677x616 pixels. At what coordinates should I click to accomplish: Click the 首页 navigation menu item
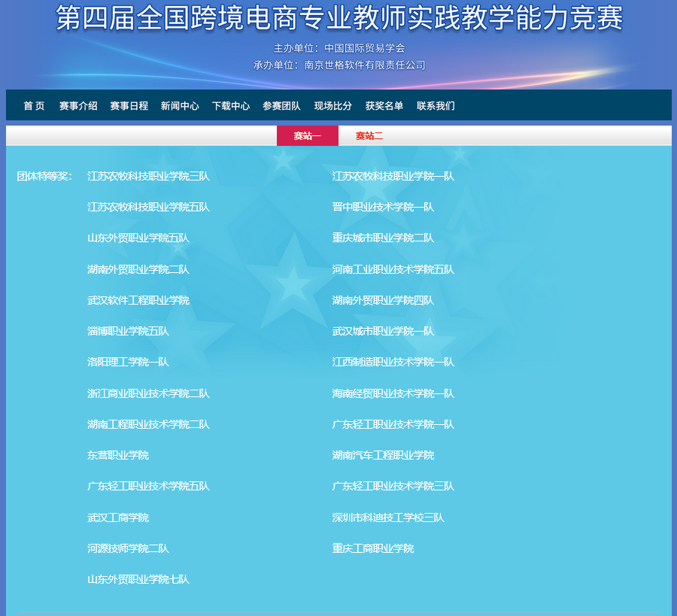pyautogui.click(x=34, y=106)
